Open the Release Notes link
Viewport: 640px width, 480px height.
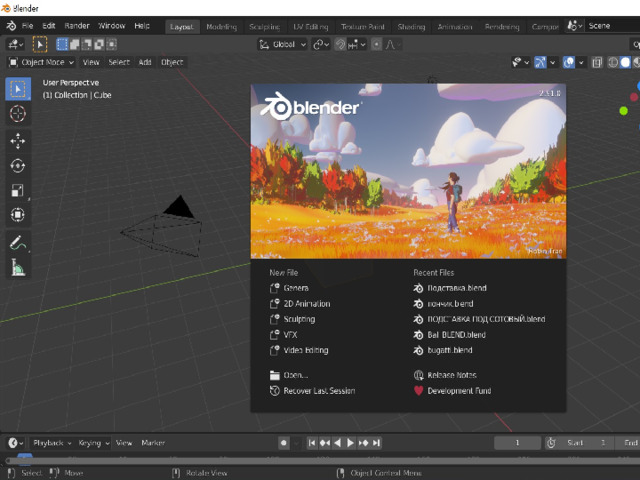tap(444, 375)
